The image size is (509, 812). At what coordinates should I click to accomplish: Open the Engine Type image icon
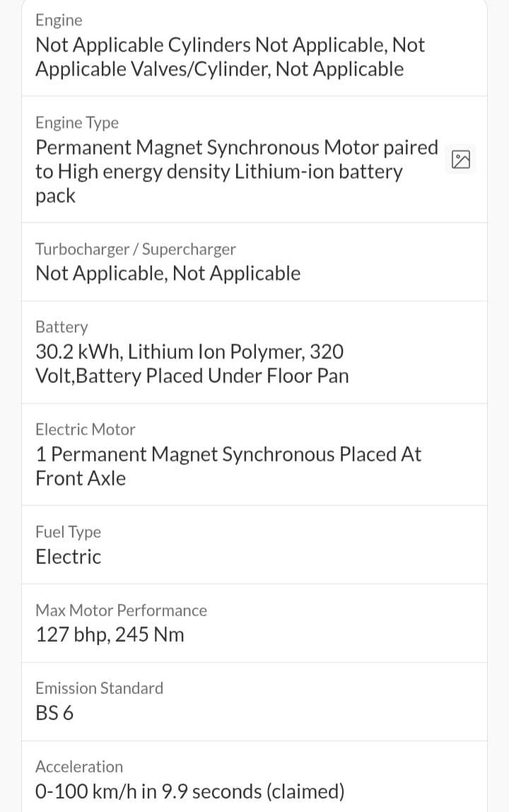tap(460, 159)
